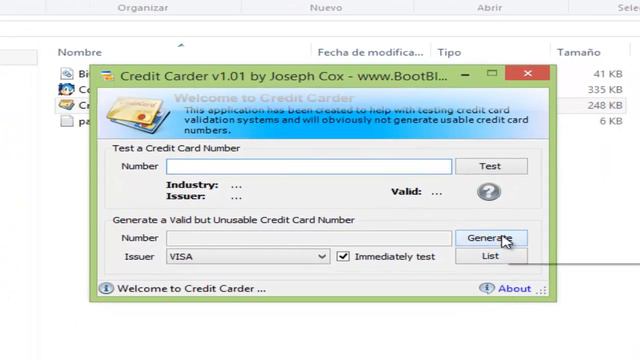The height and width of the screenshot is (360, 640).
Task: Click the Generate button
Action: click(x=491, y=238)
